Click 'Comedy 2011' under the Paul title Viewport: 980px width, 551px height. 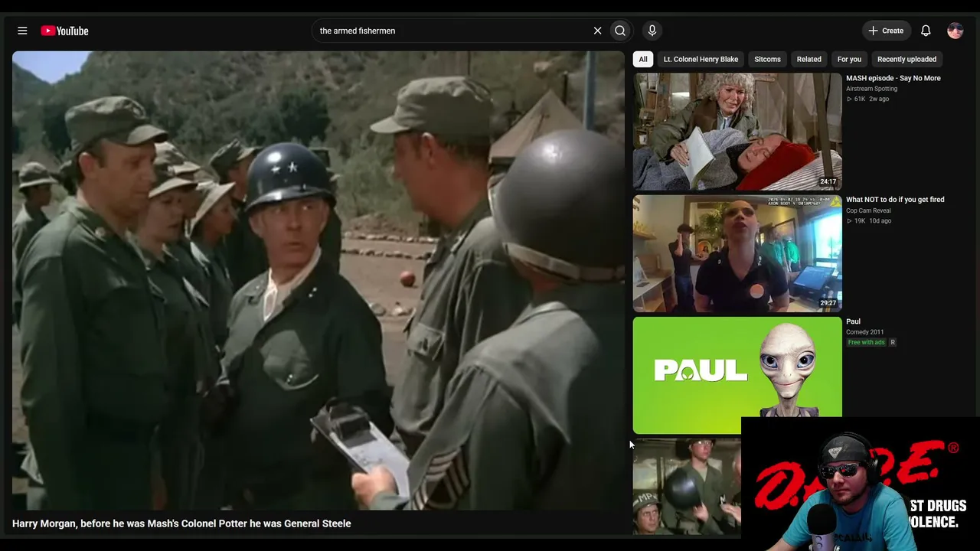tap(865, 332)
